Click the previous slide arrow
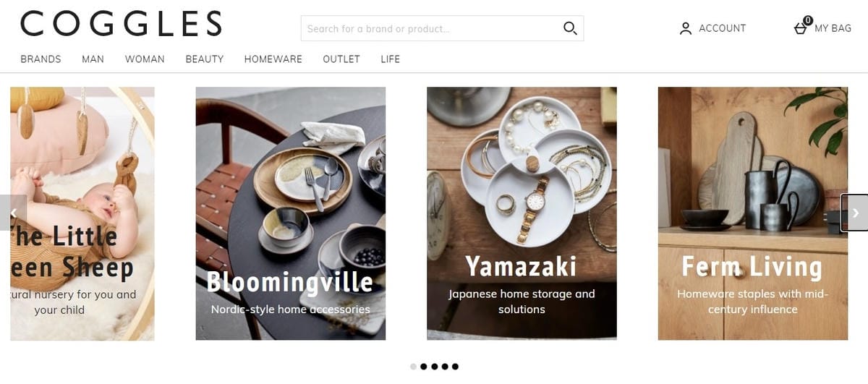Viewport: 868px width, 384px height. coord(13,213)
